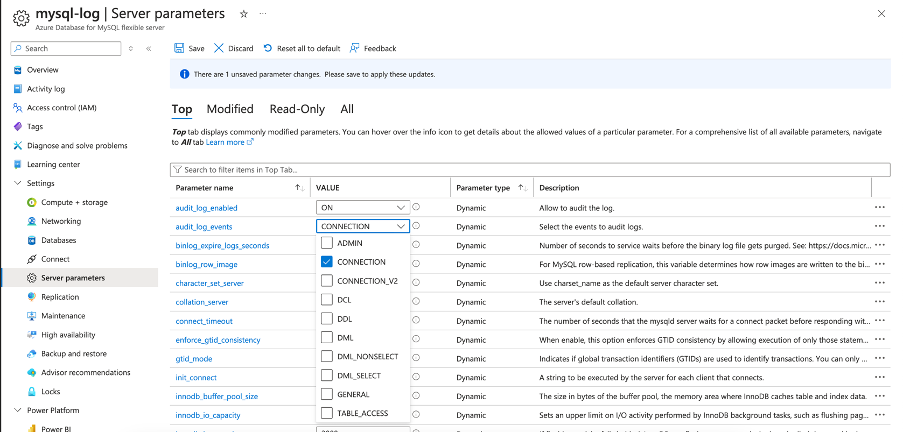Uncheck the CONNECTION checkbox

pos(327,262)
